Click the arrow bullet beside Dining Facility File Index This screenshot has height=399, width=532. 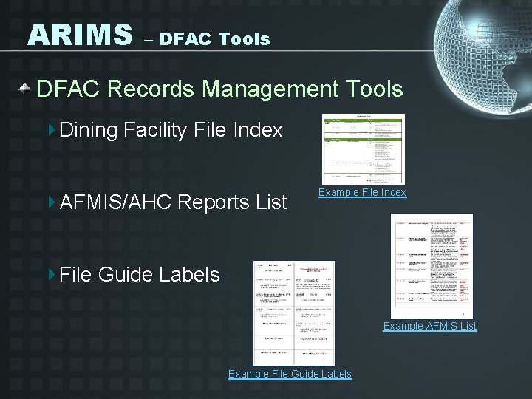click(x=52, y=130)
